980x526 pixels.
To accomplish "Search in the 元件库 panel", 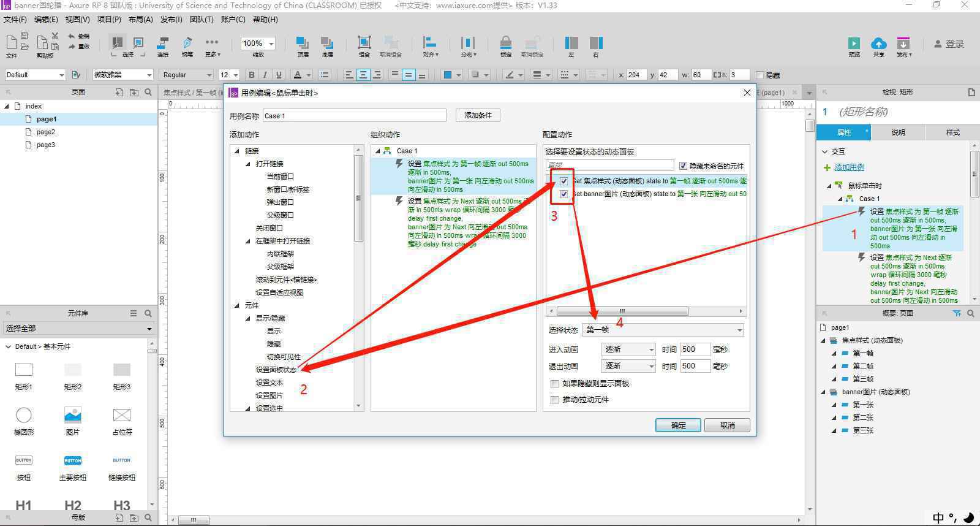I will (148, 313).
